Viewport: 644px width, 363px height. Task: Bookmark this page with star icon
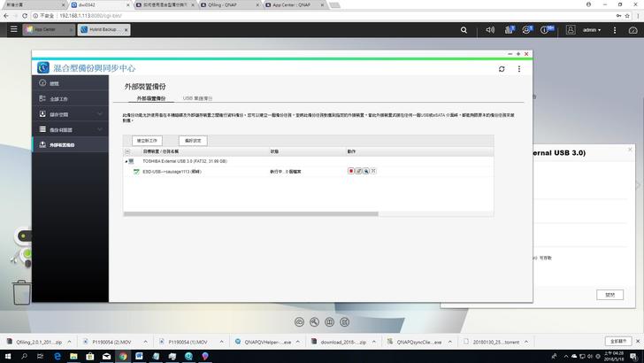coord(627,16)
